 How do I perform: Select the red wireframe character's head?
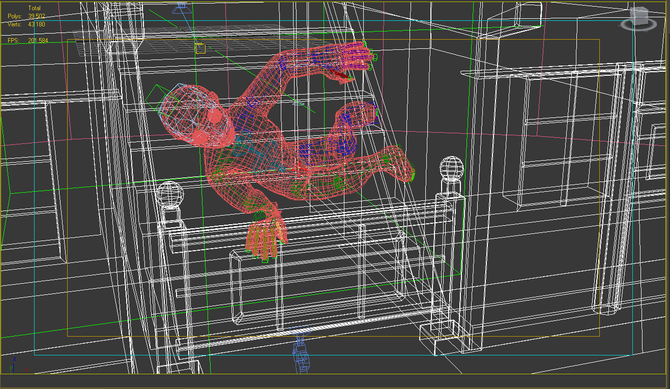(197, 115)
